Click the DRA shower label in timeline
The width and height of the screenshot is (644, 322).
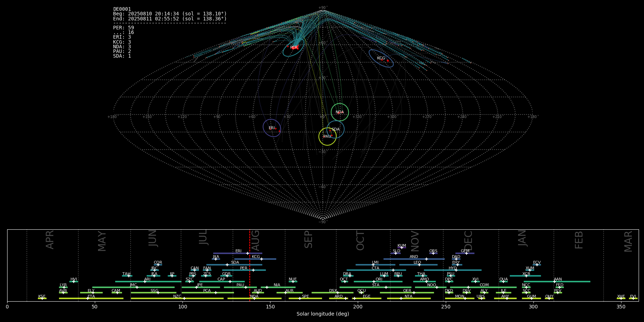coord(347,274)
